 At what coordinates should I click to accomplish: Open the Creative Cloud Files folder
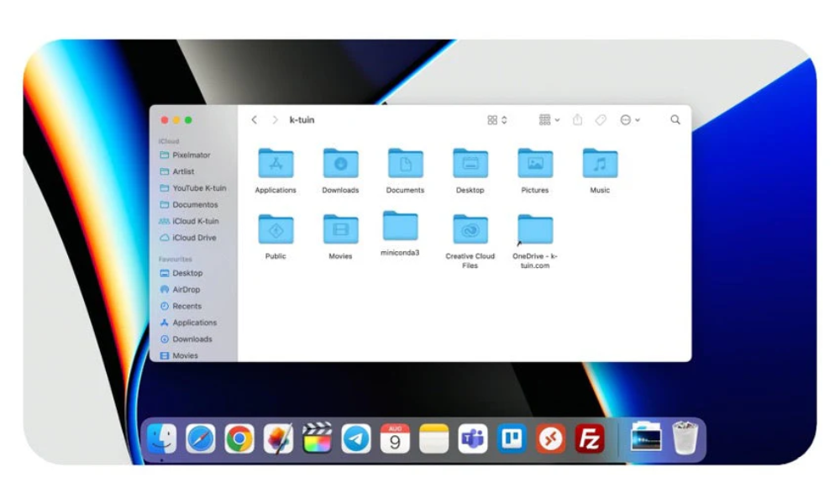(x=470, y=230)
